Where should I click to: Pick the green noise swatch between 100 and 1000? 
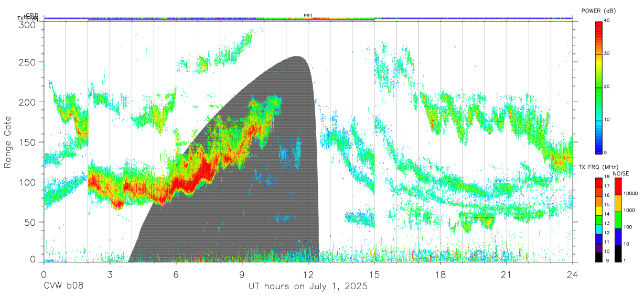click(x=618, y=220)
